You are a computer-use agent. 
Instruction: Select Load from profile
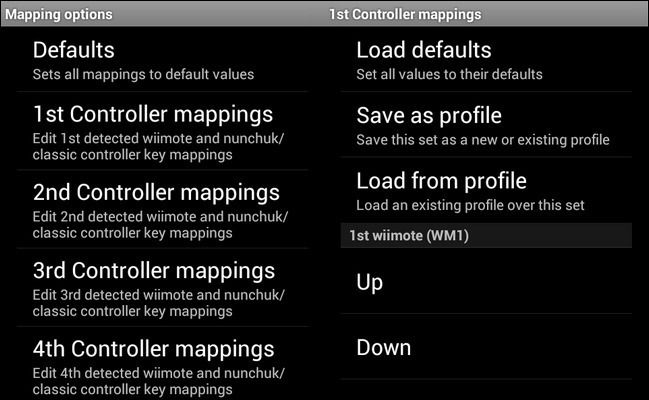(x=441, y=181)
